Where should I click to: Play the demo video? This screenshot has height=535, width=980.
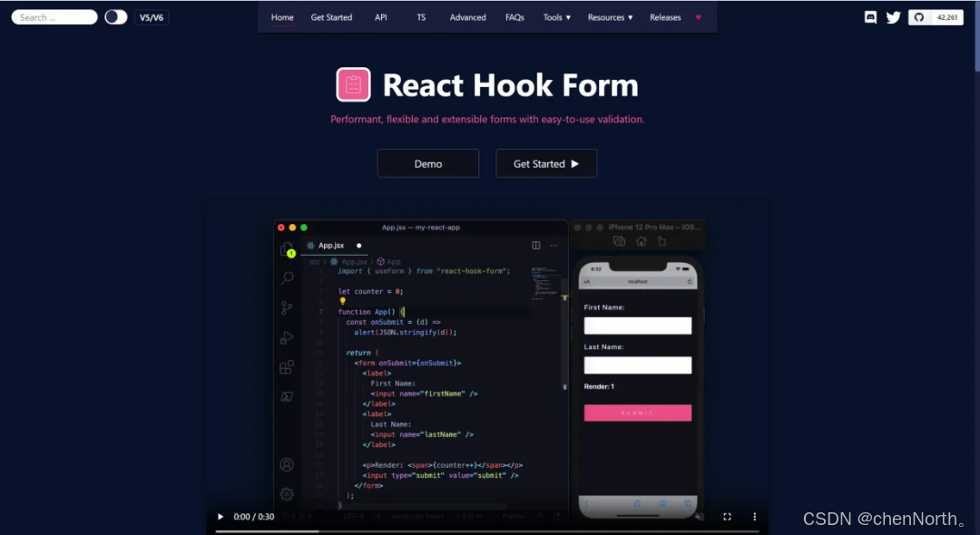(220, 516)
